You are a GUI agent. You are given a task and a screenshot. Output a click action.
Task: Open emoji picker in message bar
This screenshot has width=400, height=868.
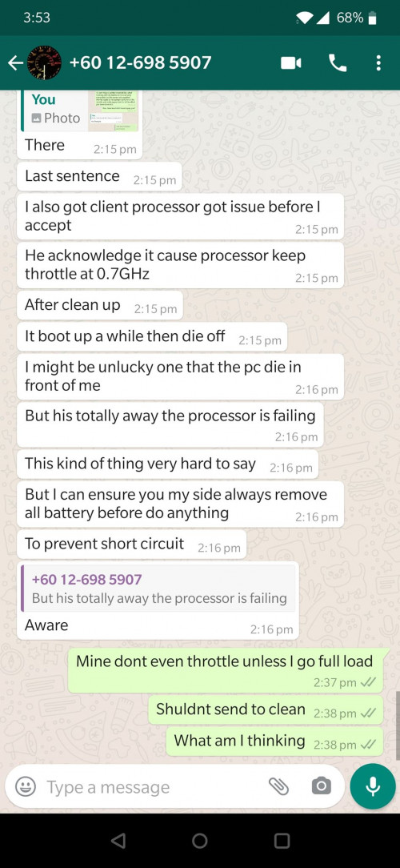[26, 786]
